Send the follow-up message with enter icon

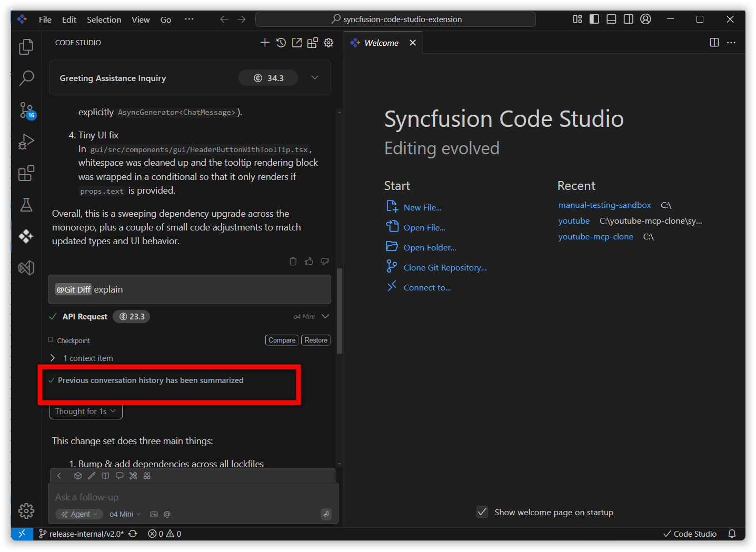point(326,514)
